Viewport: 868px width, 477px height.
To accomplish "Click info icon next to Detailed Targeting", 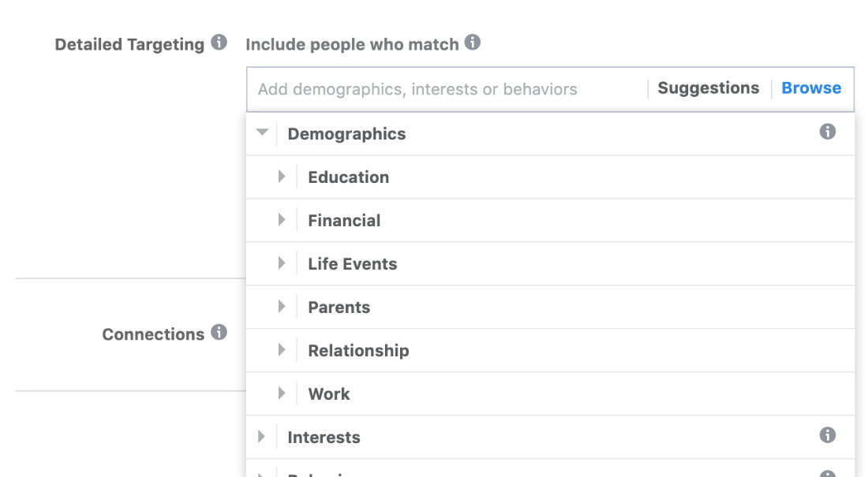I will point(219,43).
